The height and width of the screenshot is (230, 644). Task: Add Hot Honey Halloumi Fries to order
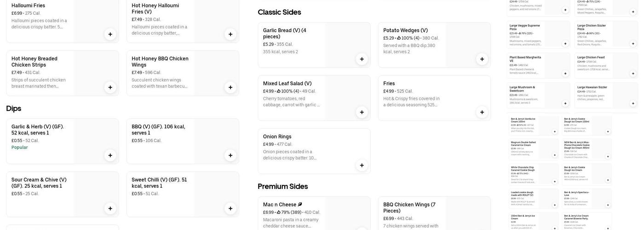[x=230, y=34]
